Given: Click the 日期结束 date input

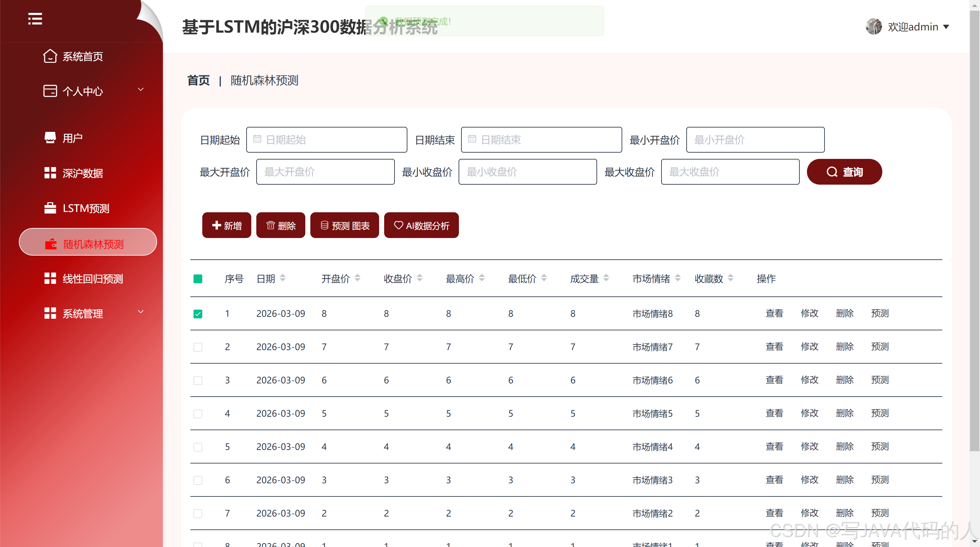Looking at the screenshot, I should coord(542,140).
